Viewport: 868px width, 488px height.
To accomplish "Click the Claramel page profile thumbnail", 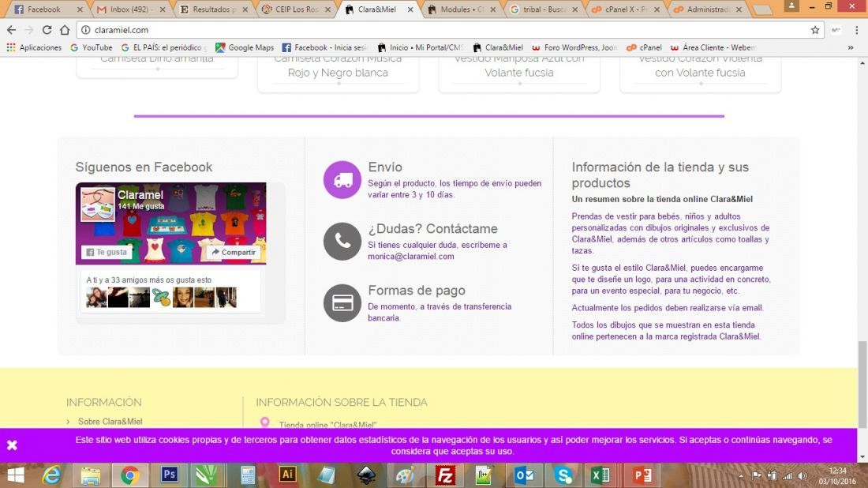I will 97,204.
